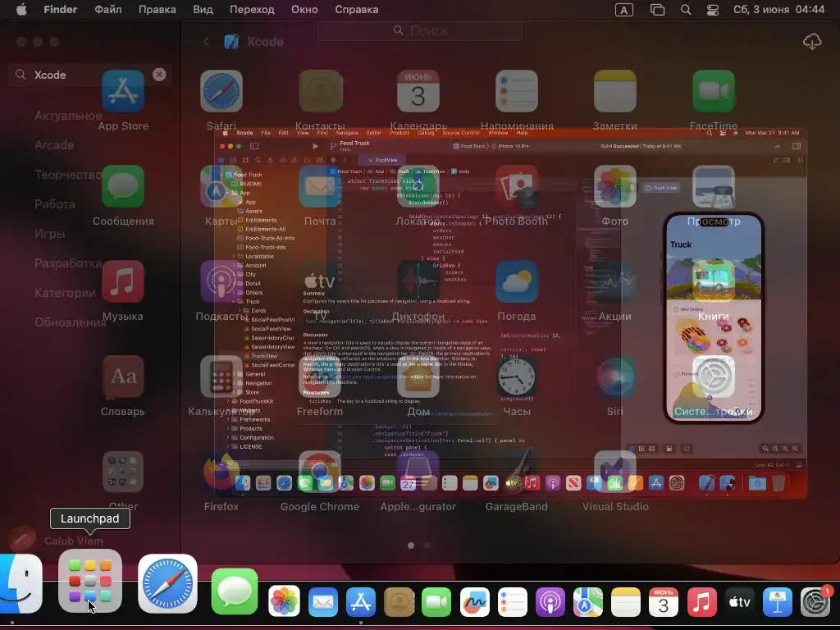
Task: Open Mail icon in the dock
Action: 323,601
